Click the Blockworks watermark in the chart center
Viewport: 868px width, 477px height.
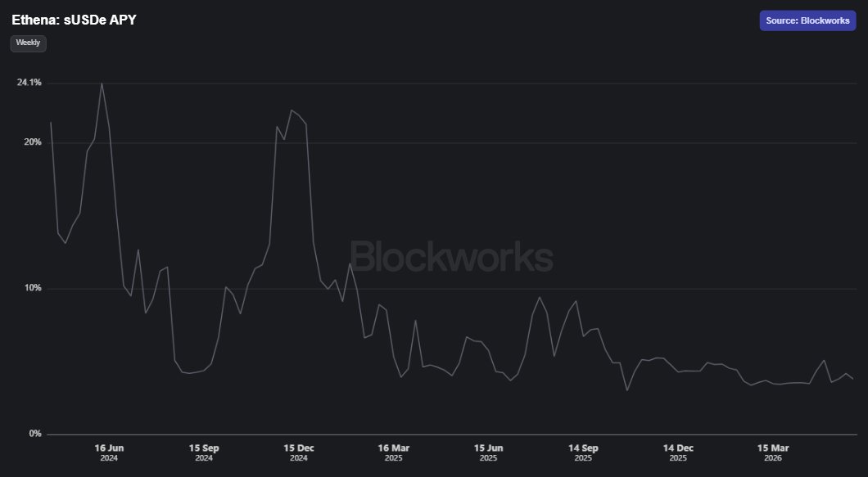452,257
